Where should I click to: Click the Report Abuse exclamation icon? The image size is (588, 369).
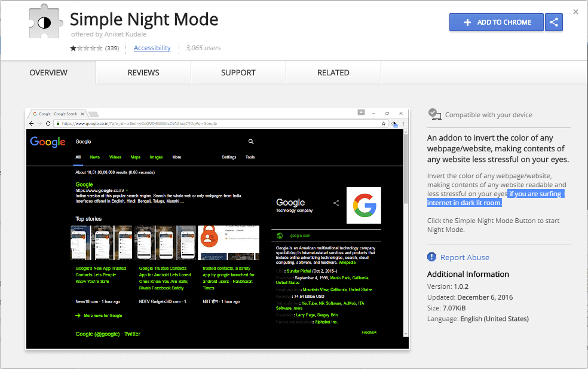point(431,257)
